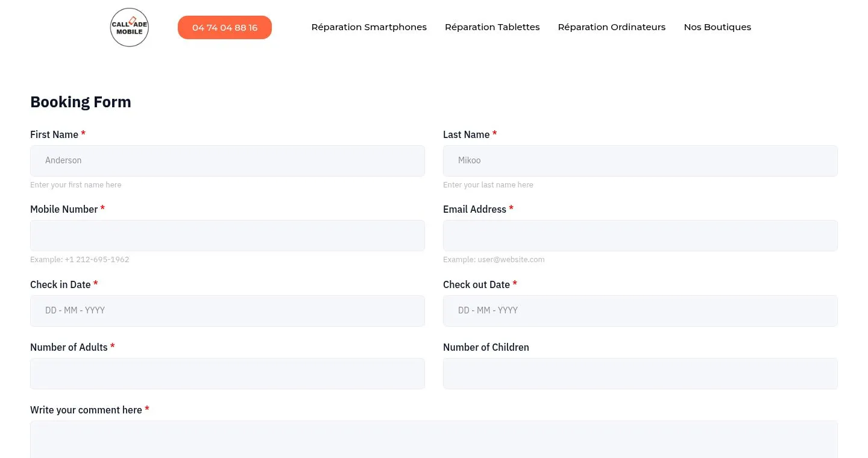Click the Number of Adults field

click(x=227, y=374)
